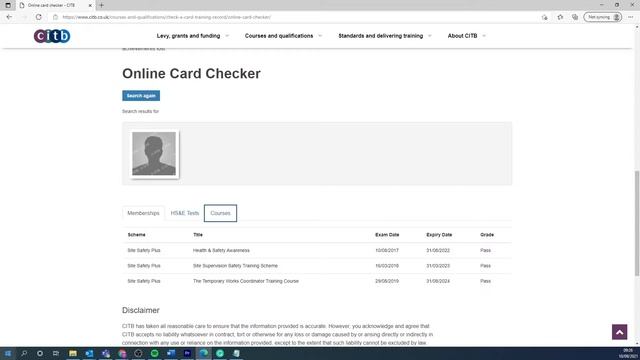
Task: Open Spotify from the taskbar
Action: point(155,353)
